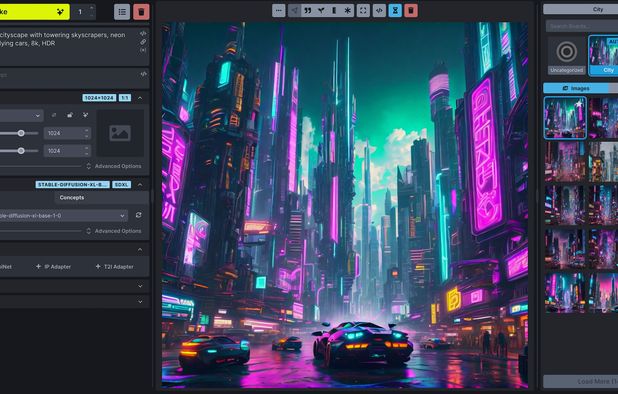Select the first highlighted gallery thumbnail
Image resolution: width=618 pixels, height=394 pixels.
pos(565,118)
